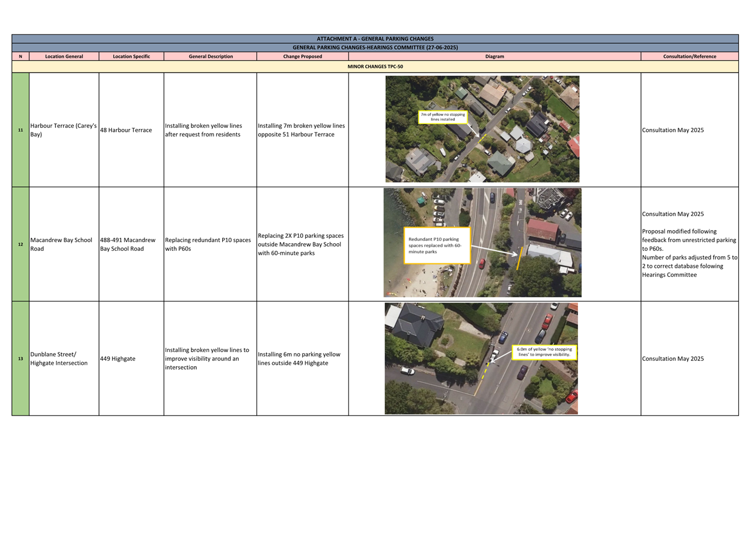Click the '6.0m of yellow no stopping lines' label
The width and height of the screenshot is (756, 534).
point(544,352)
